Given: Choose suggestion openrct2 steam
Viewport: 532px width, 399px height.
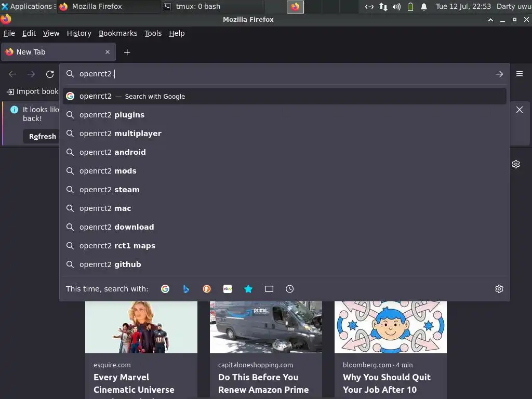Looking at the screenshot, I should coord(284,190).
